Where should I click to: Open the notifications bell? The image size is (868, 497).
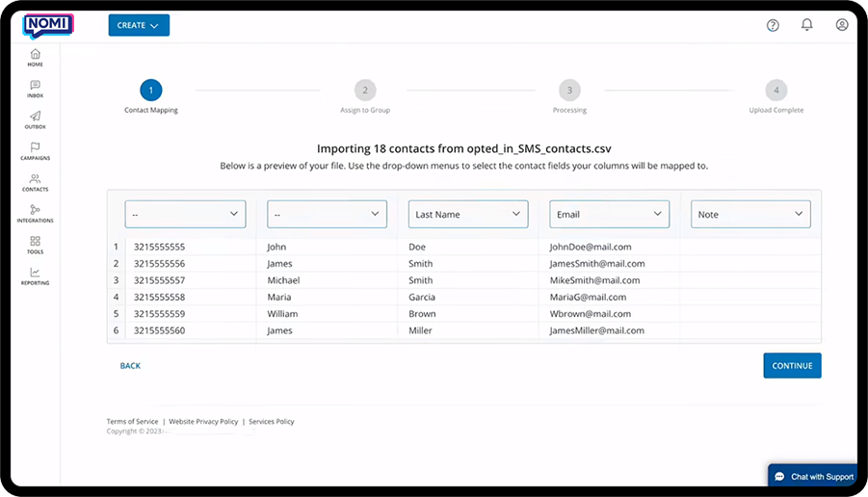807,25
